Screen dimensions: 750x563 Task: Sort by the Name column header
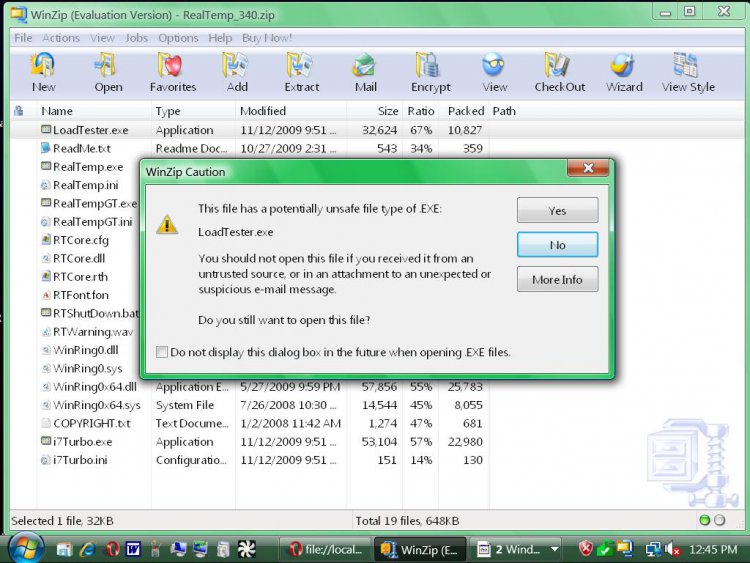tap(94, 111)
